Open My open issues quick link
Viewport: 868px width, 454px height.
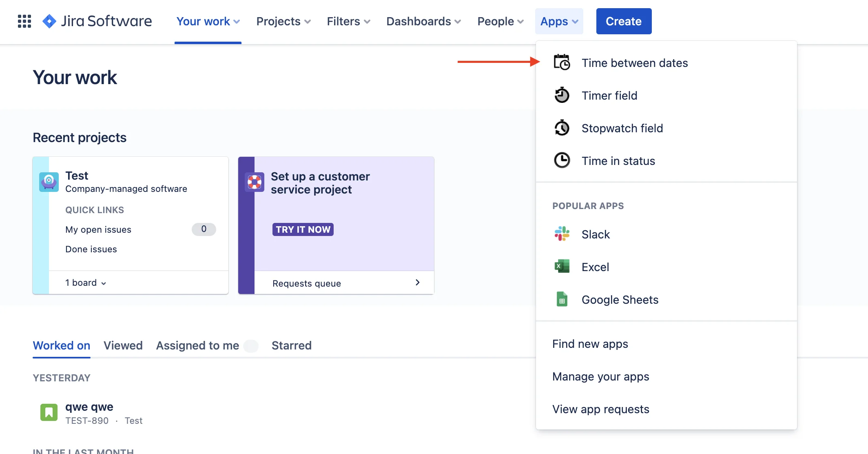(98, 229)
